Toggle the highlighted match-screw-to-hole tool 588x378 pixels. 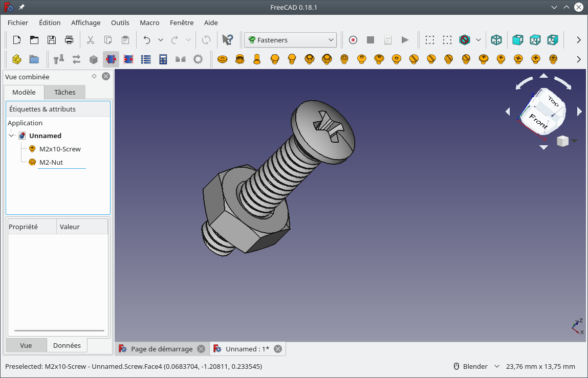coord(111,59)
